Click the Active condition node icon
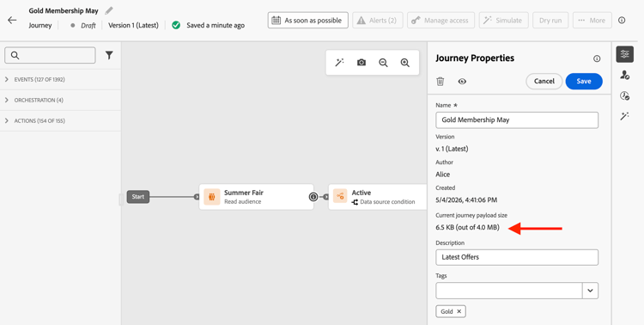Image resolution: width=644 pixels, height=325 pixels. pyautogui.click(x=340, y=197)
